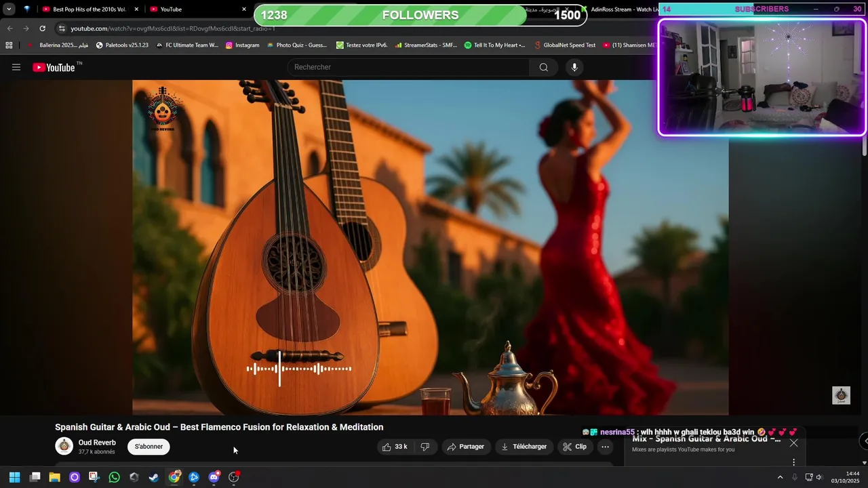The image size is (868, 488).
Task: Dislike the video with the thumbs-down button
Action: click(x=425, y=447)
